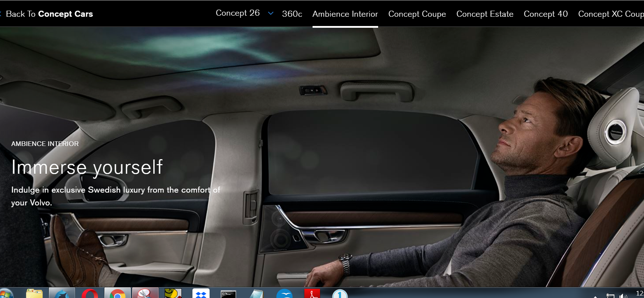This screenshot has width=644, height=298.
Task: Open the 1Password taskbar icon
Action: [340, 294]
